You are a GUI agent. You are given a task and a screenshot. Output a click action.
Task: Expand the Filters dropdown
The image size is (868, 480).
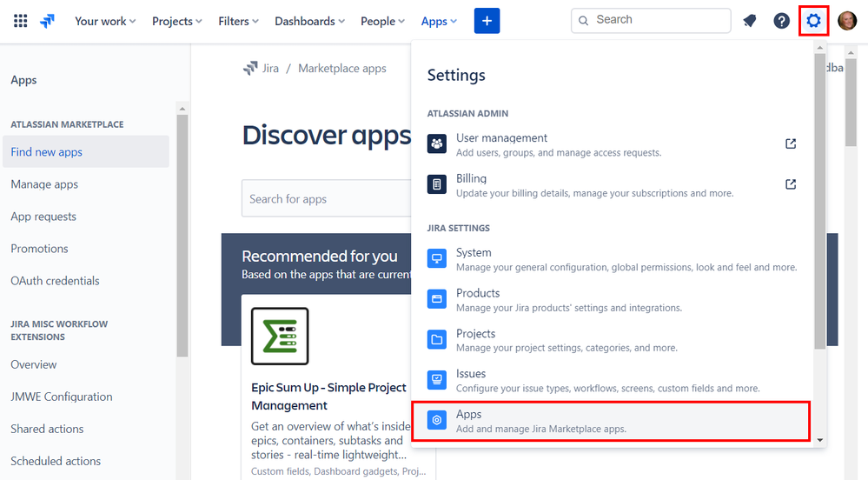point(239,21)
